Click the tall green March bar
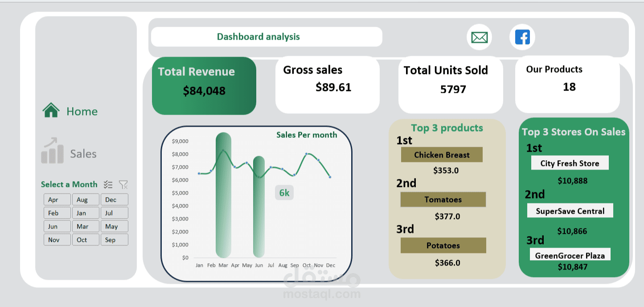The height and width of the screenshot is (307, 644). [x=223, y=195]
